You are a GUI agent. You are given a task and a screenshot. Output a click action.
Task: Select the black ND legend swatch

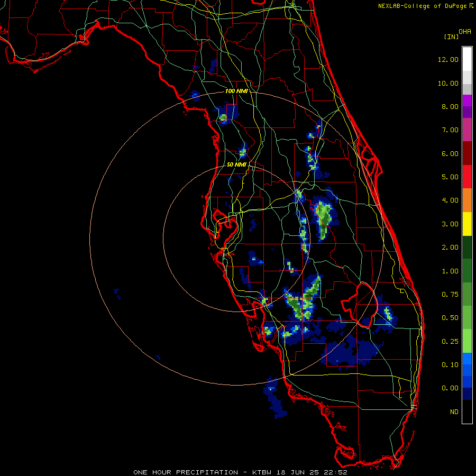(467, 411)
